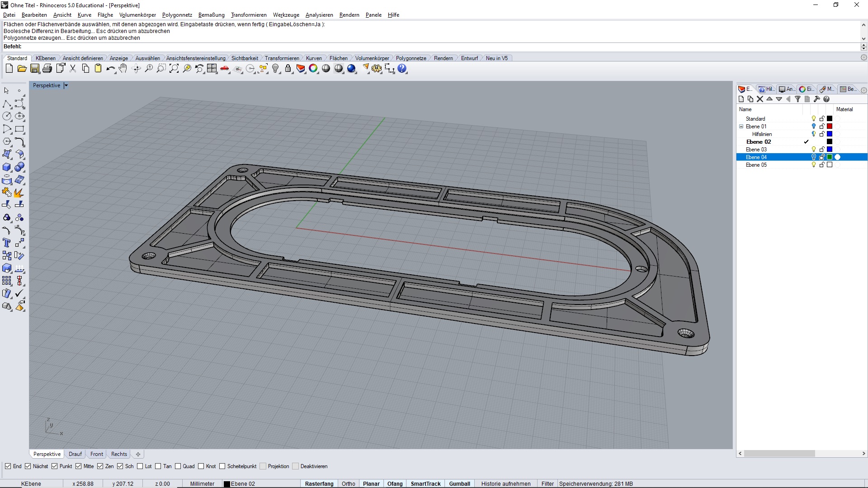Toggle Rasterfang in the status bar
This screenshot has width=868, height=488.
319,483
